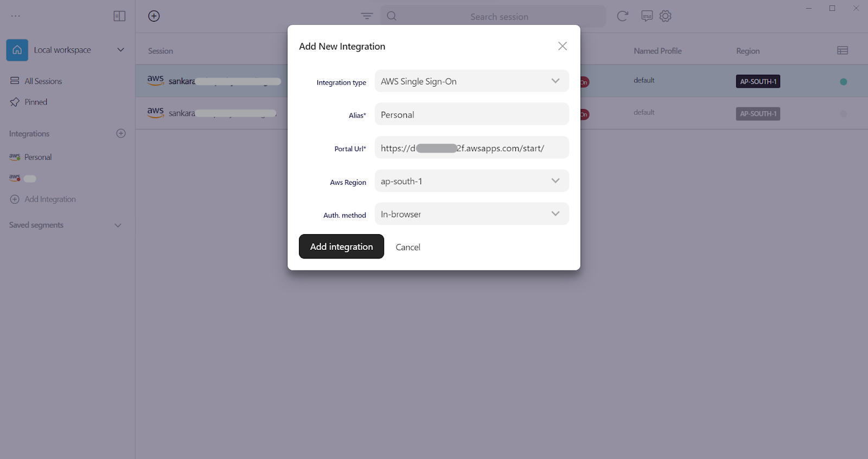Expand the Local workspace selector chevron
868x459 pixels.
(120, 50)
